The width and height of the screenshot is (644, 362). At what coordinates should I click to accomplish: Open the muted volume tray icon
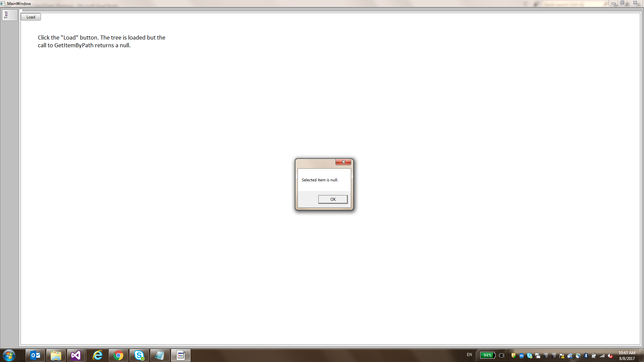[610, 356]
